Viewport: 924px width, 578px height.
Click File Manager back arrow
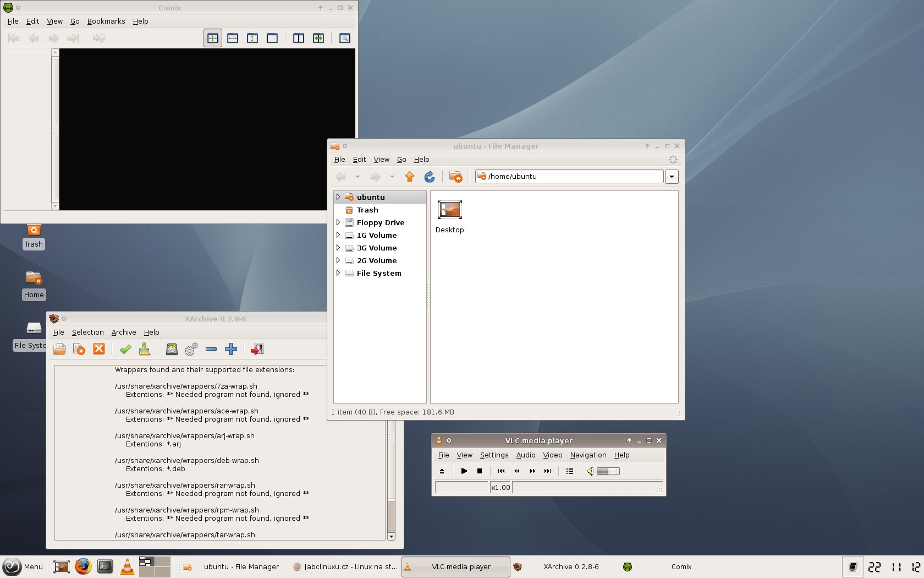[x=341, y=177]
